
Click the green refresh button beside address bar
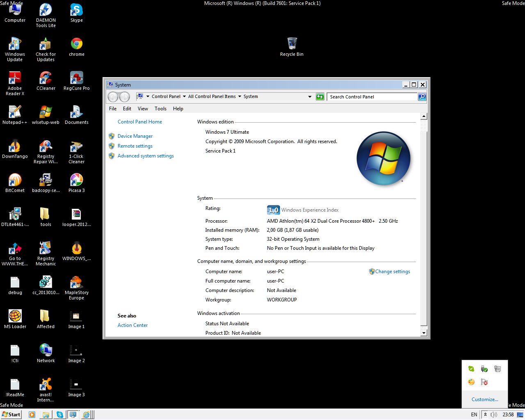coord(320,97)
